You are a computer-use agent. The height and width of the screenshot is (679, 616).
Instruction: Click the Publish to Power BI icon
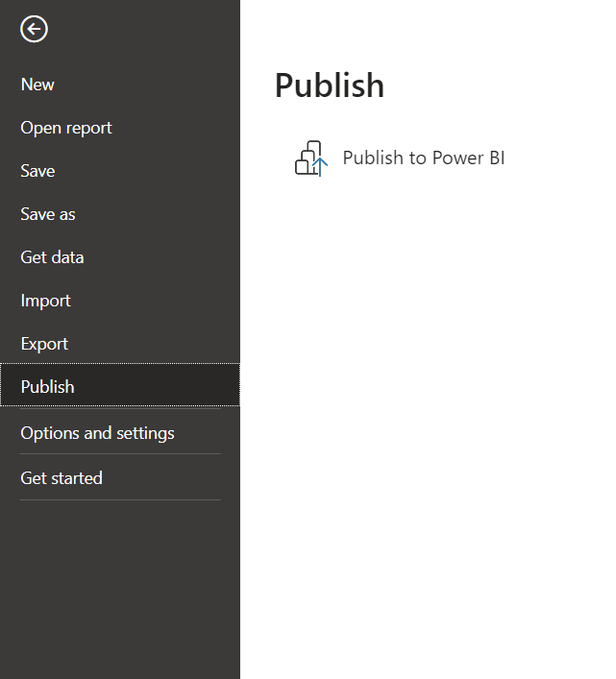coord(311,158)
